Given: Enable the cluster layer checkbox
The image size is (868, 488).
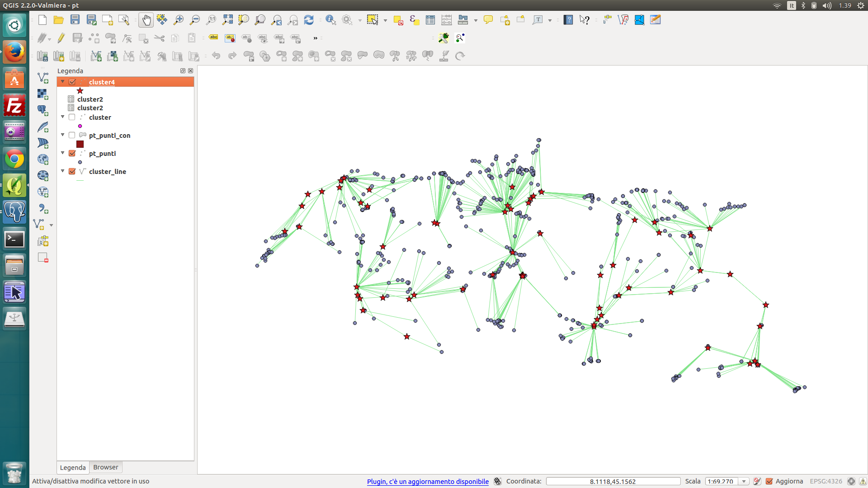Looking at the screenshot, I should (x=72, y=117).
